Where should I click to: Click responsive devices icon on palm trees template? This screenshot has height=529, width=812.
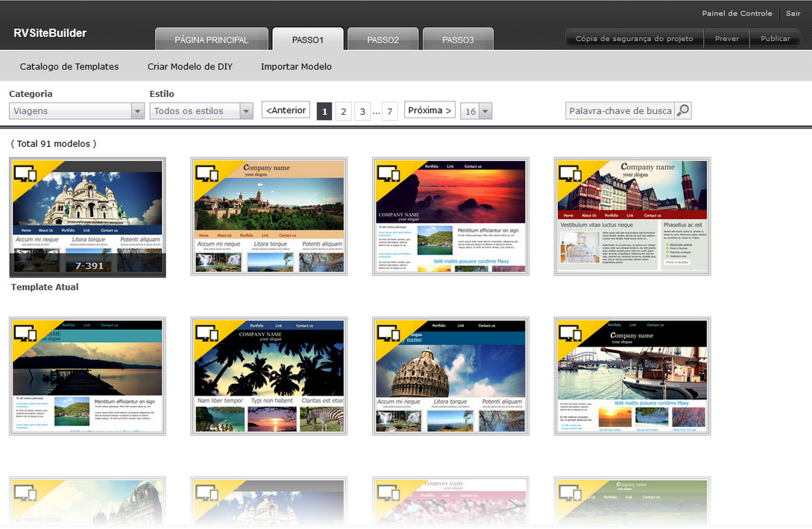click(x=207, y=333)
